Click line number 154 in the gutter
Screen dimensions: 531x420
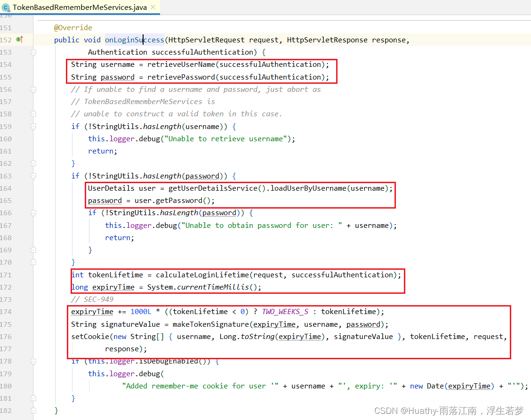click(6, 65)
